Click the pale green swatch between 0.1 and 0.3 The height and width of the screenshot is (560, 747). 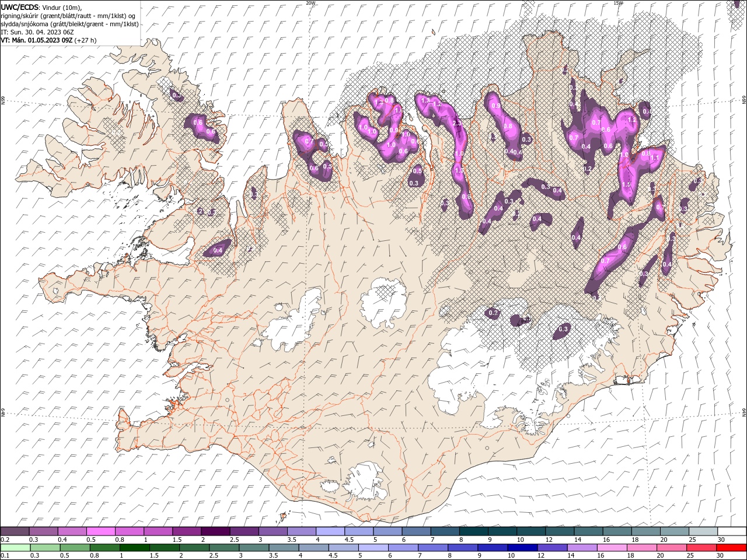[x=15, y=548]
